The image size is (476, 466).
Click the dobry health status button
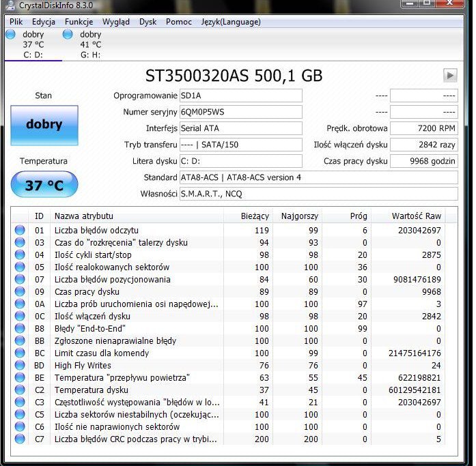pos(44,126)
